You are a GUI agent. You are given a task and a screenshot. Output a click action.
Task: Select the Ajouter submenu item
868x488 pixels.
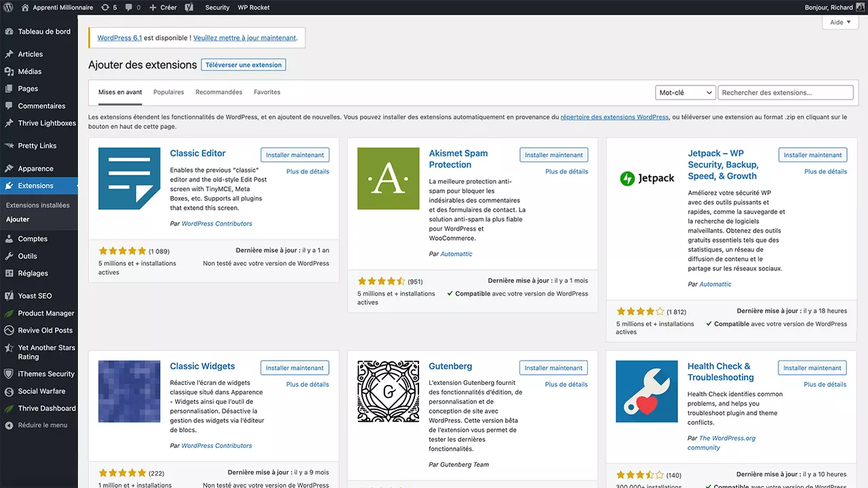coord(18,220)
